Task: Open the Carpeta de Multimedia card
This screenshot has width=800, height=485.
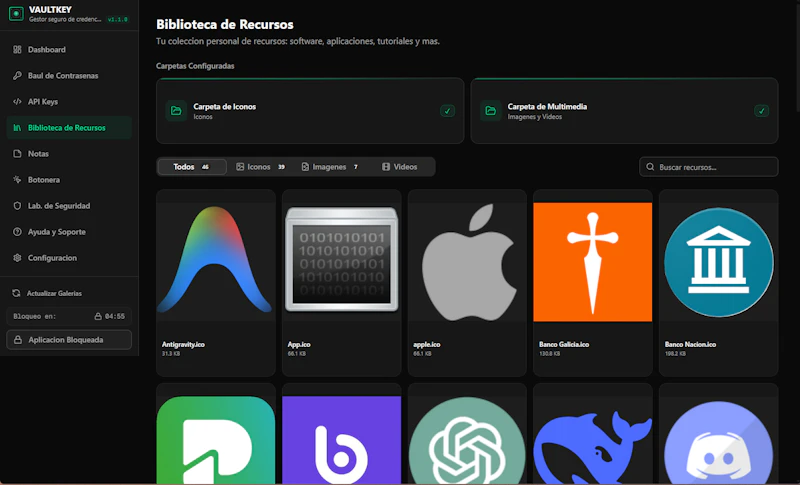Action: coord(624,111)
